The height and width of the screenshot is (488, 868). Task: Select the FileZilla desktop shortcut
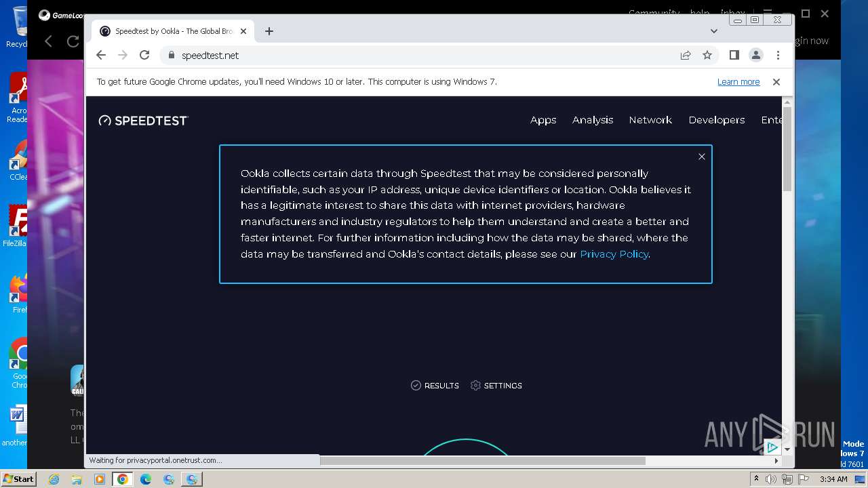[16, 227]
